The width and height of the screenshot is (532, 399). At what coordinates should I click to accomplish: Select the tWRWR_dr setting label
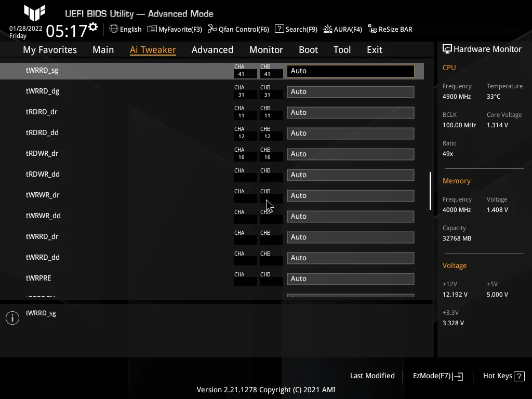click(x=43, y=195)
